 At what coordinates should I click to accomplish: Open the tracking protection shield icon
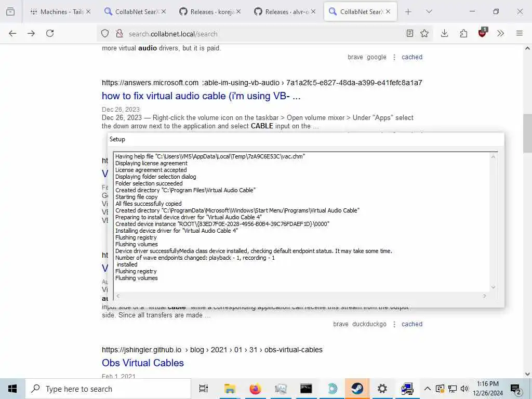coord(105,34)
